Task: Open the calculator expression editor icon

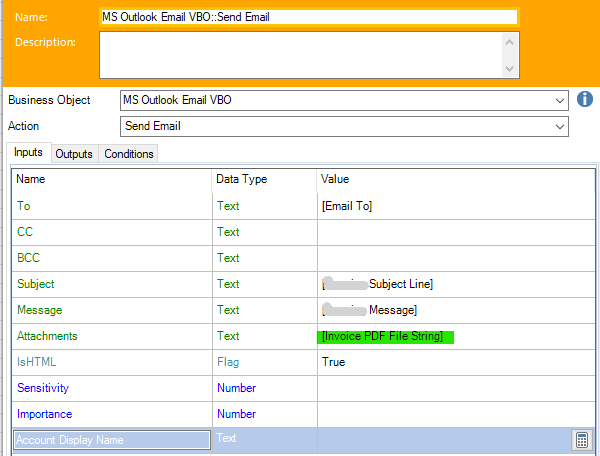Action: click(x=581, y=439)
